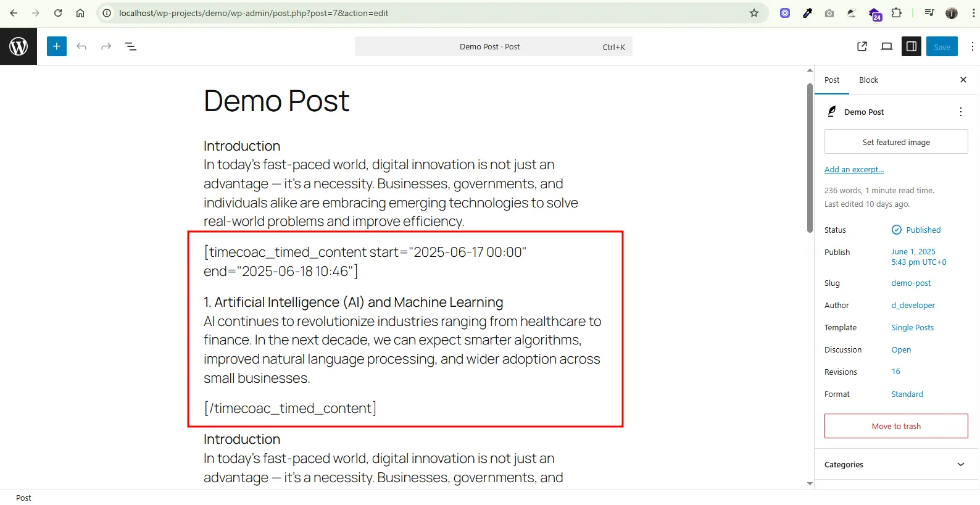Open editor Options three-dot menu
The width and height of the screenshot is (980, 505).
[972, 46]
